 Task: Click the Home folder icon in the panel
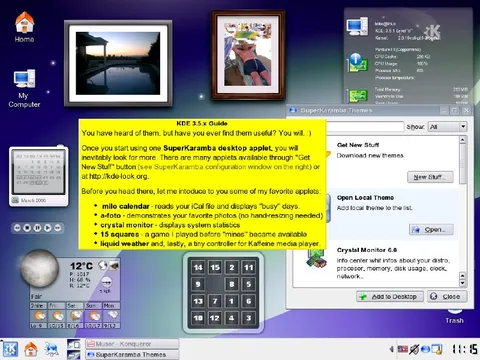[x=31, y=349]
